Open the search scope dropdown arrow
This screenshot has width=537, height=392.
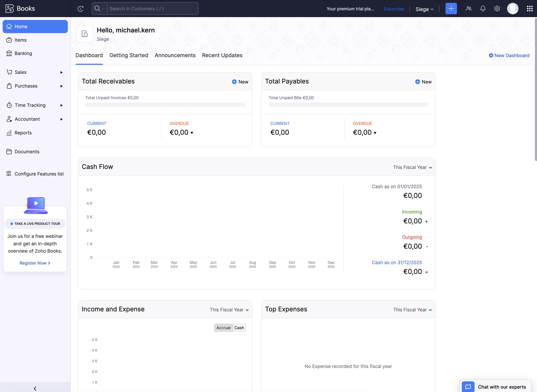[x=103, y=9]
